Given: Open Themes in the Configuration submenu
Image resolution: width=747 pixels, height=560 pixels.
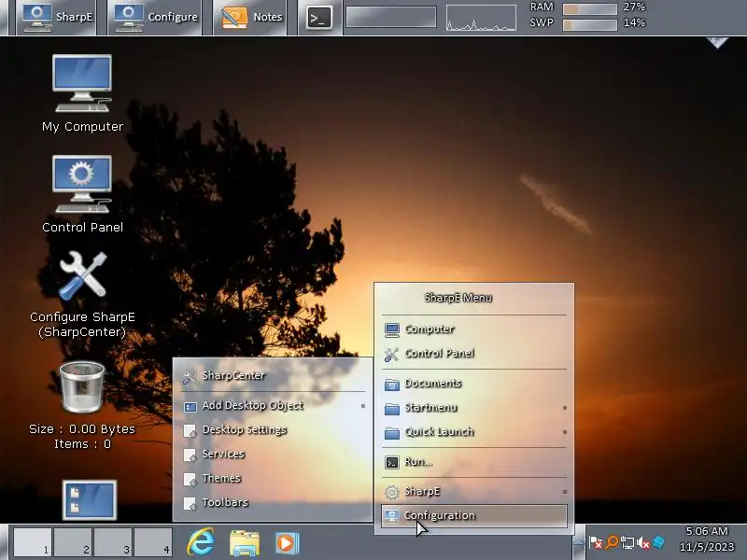Looking at the screenshot, I should click(273, 479).
